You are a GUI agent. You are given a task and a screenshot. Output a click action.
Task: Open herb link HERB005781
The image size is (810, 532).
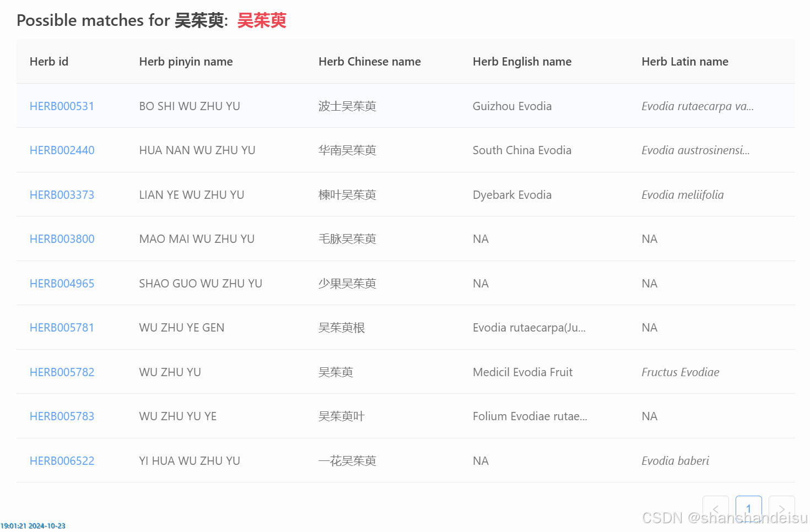pyautogui.click(x=62, y=328)
